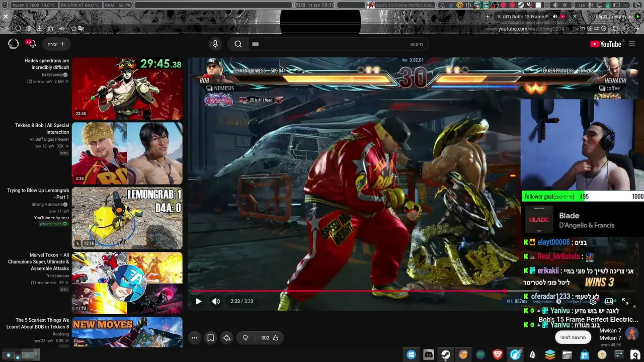Open 'Trying to Blow Up Lemongrab - Part 1'
Image resolution: width=644 pixels, height=362 pixels.
point(38,194)
